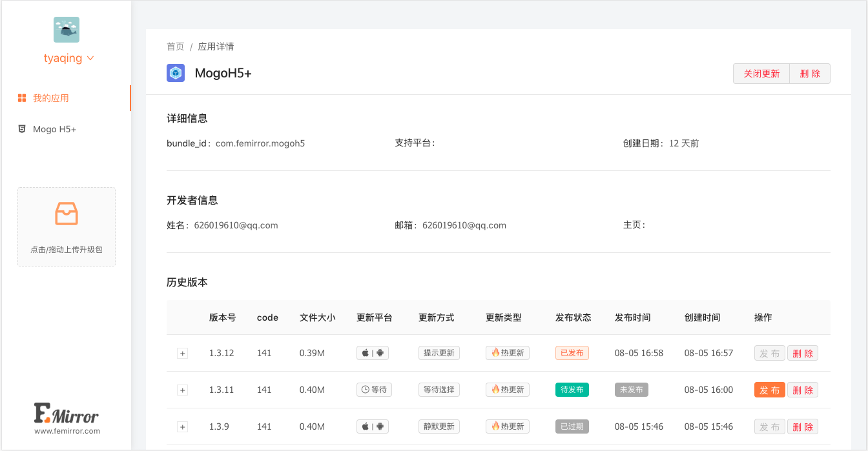Viewport: 868px width, 451px height.
Task: Click 提示更新 tag in row 1.3.12
Action: tap(439, 353)
